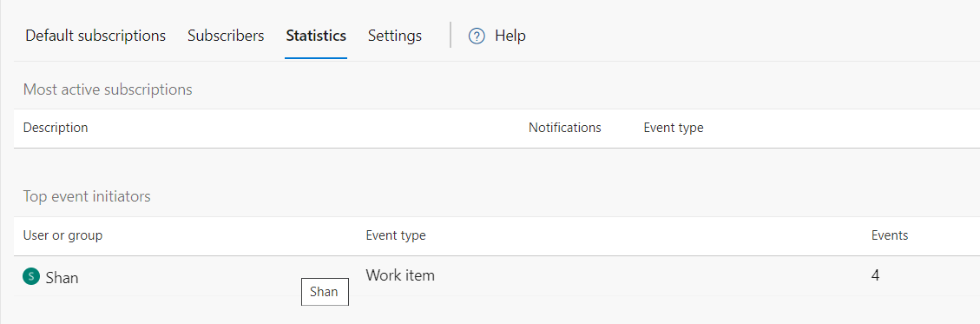Click the Events column header

click(890, 235)
